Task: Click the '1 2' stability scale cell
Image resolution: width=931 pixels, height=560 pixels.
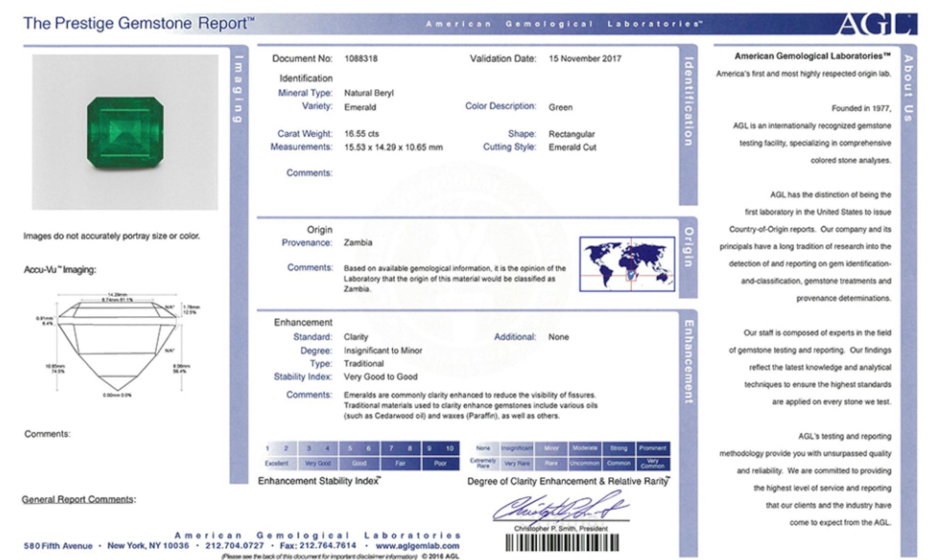Action: [x=277, y=448]
